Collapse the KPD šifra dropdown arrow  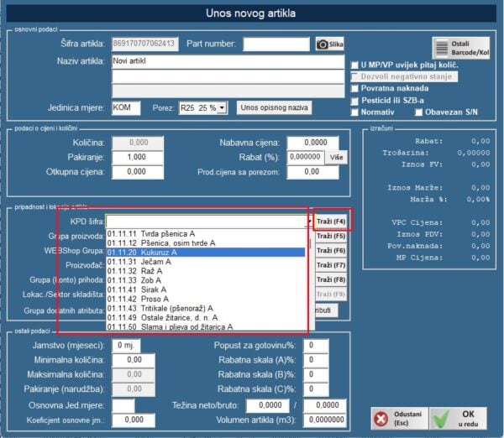tap(308, 222)
